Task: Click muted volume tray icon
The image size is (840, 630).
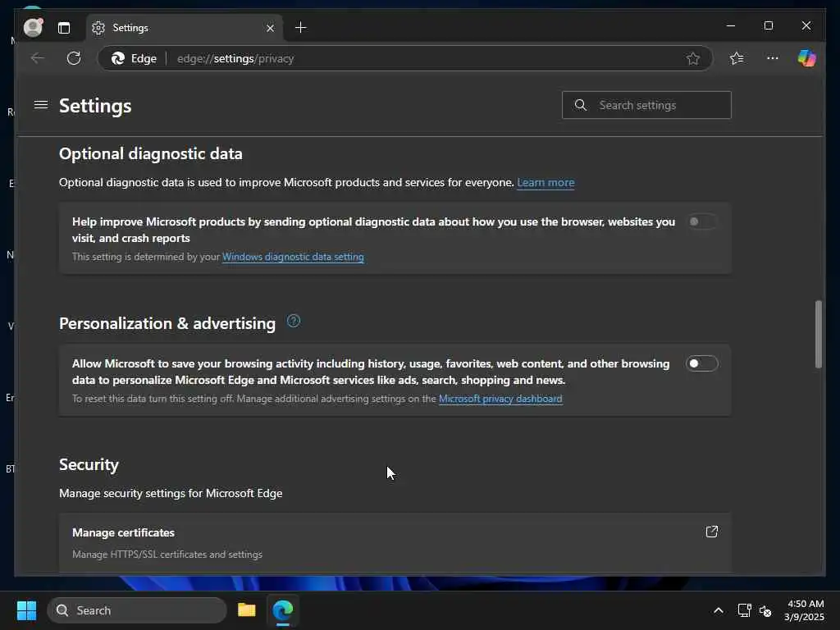Action: (765, 610)
